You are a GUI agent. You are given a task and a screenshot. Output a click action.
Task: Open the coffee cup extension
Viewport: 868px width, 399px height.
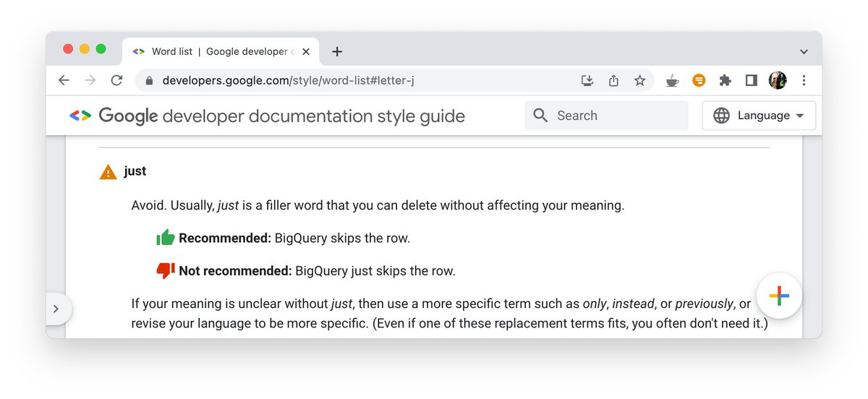click(x=673, y=80)
